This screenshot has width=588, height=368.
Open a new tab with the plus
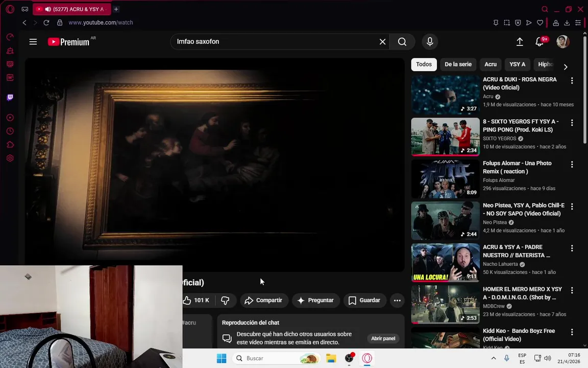(x=116, y=9)
